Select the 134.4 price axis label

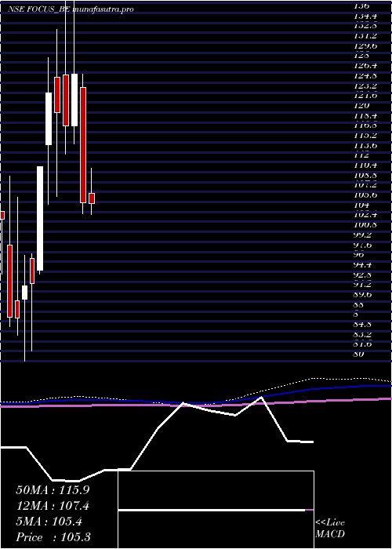366,16
